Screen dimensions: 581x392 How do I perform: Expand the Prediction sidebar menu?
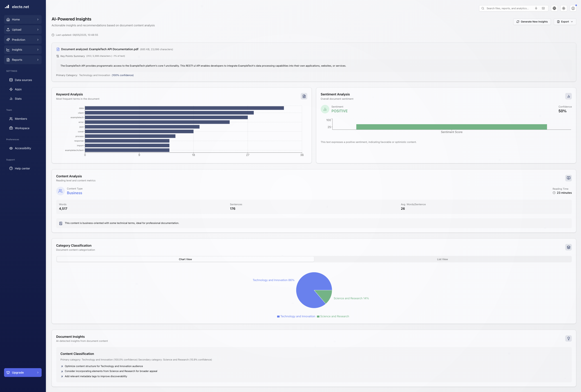(x=23, y=40)
